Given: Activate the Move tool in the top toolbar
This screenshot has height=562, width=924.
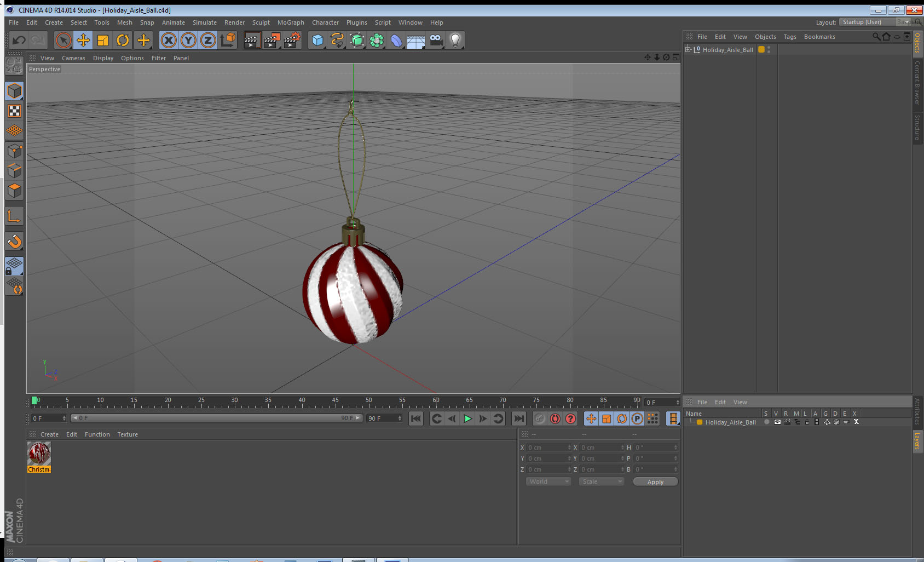Looking at the screenshot, I should pos(83,40).
